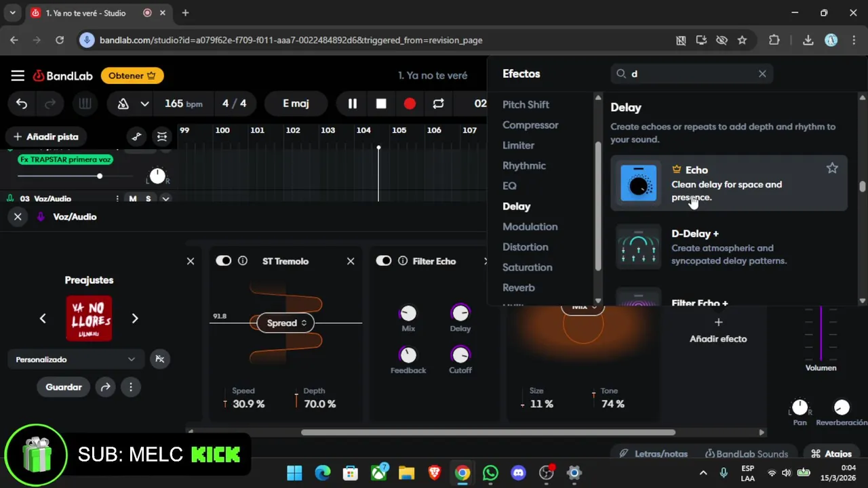The image size is (868, 488).
Task: Click the share preset arrow icon
Action: click(105, 387)
